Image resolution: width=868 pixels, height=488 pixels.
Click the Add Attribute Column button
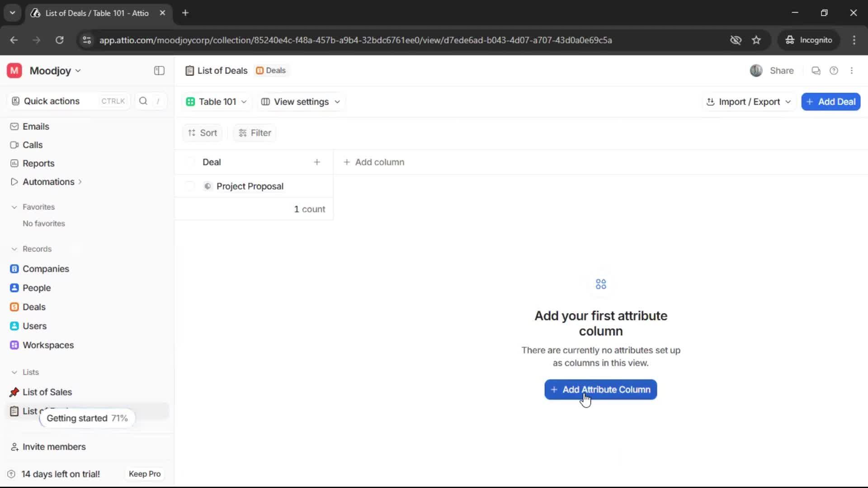point(600,389)
